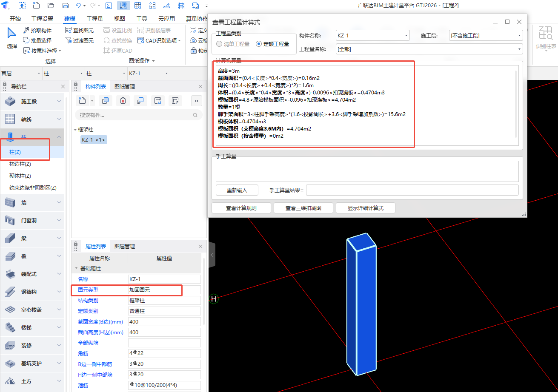
Task: Open the KZ-1 component dropdown in selector bar
Action: click(149, 74)
